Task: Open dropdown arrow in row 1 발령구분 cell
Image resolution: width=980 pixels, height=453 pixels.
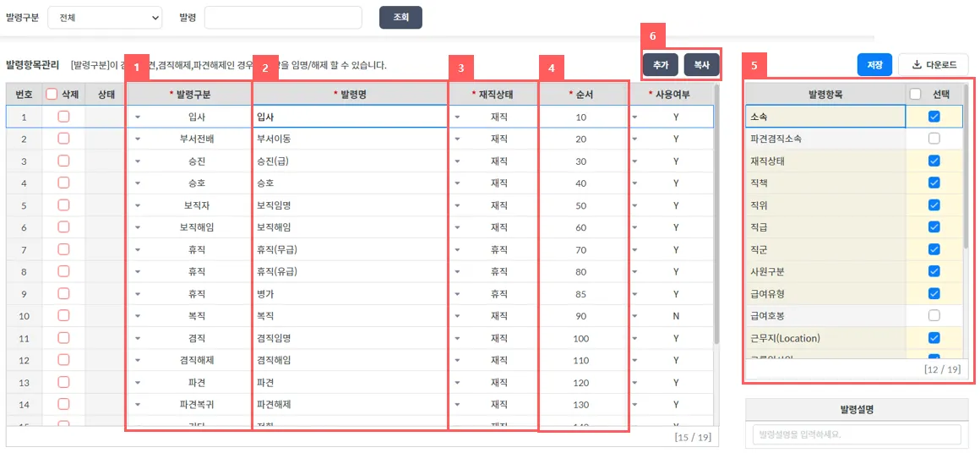Action: [x=138, y=117]
